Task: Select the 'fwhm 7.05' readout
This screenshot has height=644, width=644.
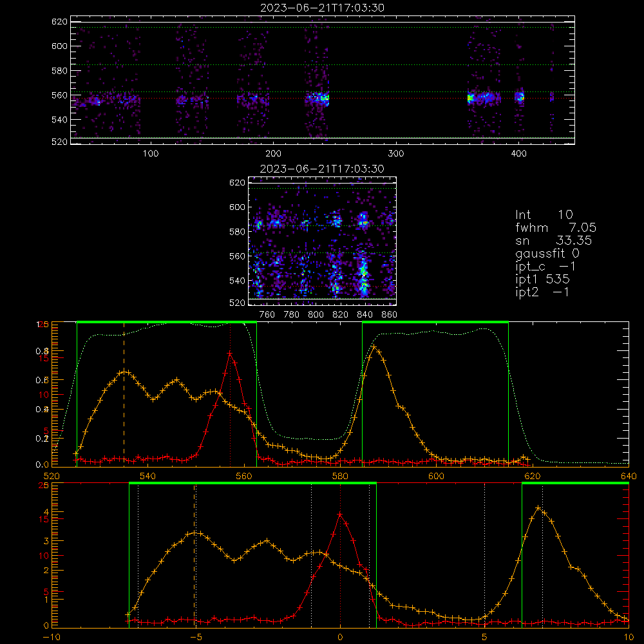Action: 556,227
